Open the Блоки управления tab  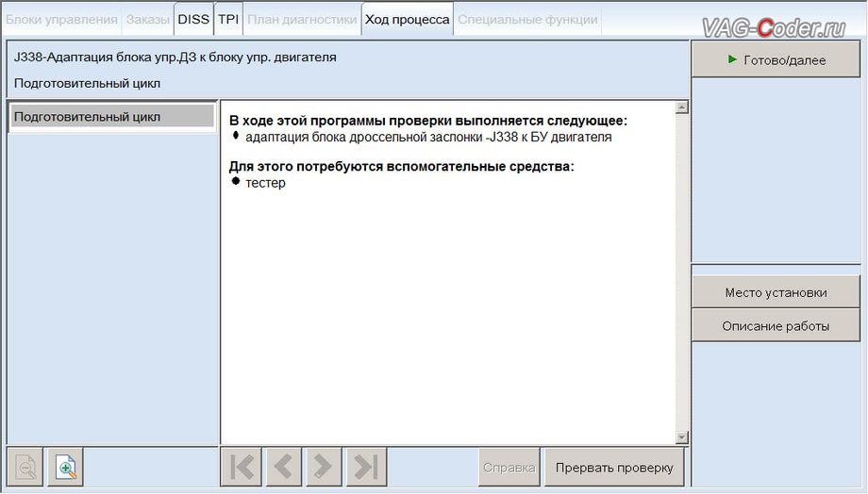click(61, 20)
